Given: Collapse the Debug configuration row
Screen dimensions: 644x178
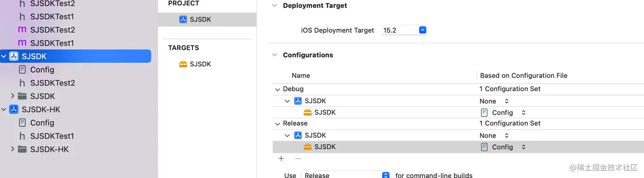Looking at the screenshot, I should coord(278,89).
